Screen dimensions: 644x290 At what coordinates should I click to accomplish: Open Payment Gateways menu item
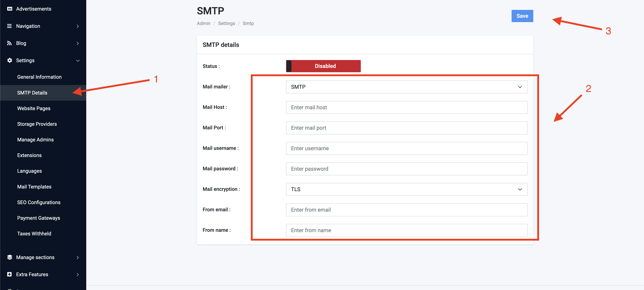[x=38, y=218]
